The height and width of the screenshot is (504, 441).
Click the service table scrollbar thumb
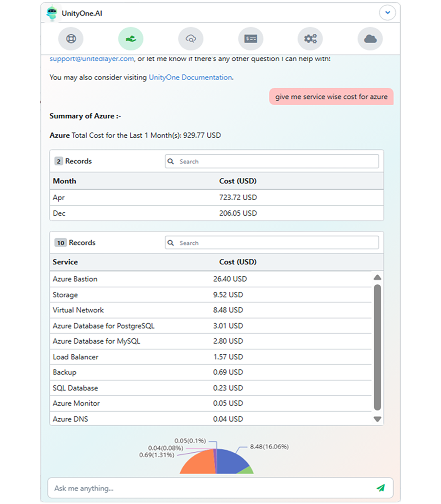(377, 347)
